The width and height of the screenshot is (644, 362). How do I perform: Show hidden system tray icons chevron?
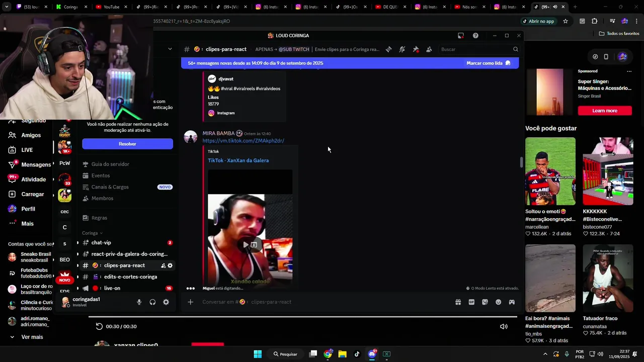pos(545,354)
